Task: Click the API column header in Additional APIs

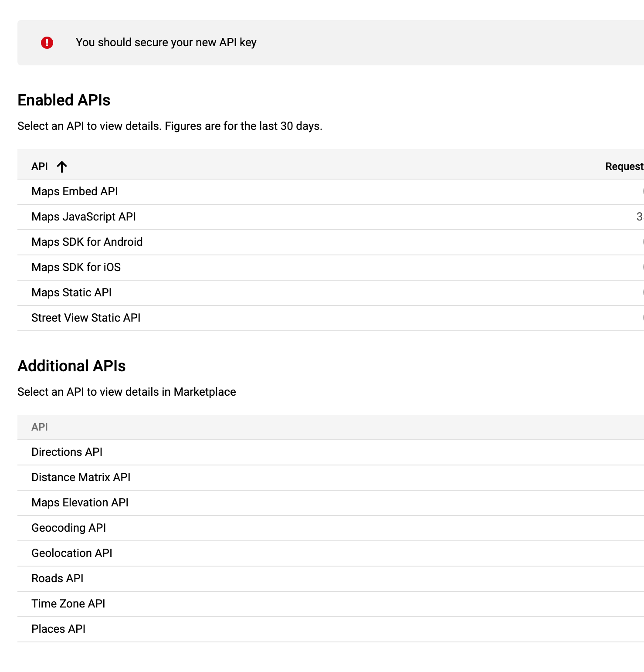Action: (x=39, y=427)
